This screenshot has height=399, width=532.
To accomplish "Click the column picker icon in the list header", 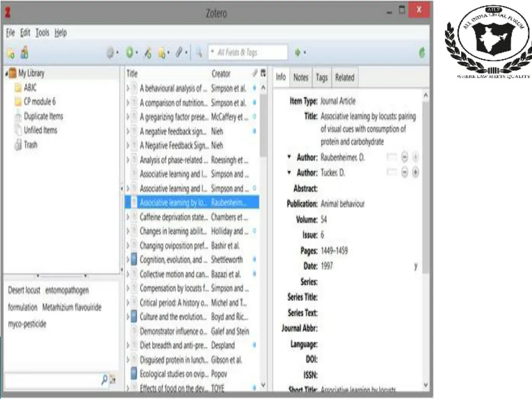I will 263,73.
